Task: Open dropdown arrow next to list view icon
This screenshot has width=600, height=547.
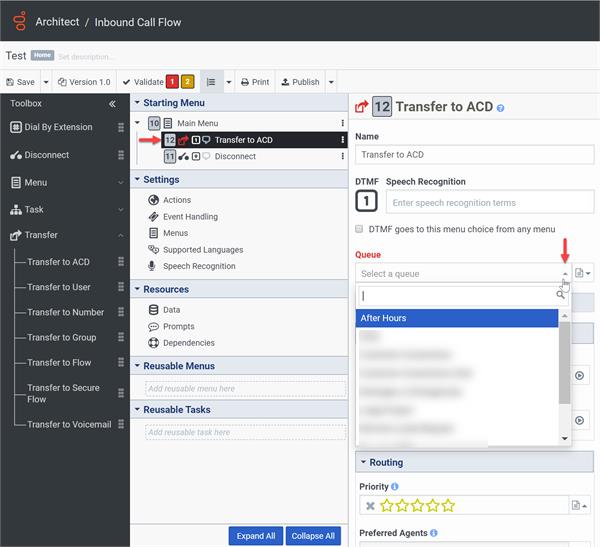Action: [x=229, y=82]
